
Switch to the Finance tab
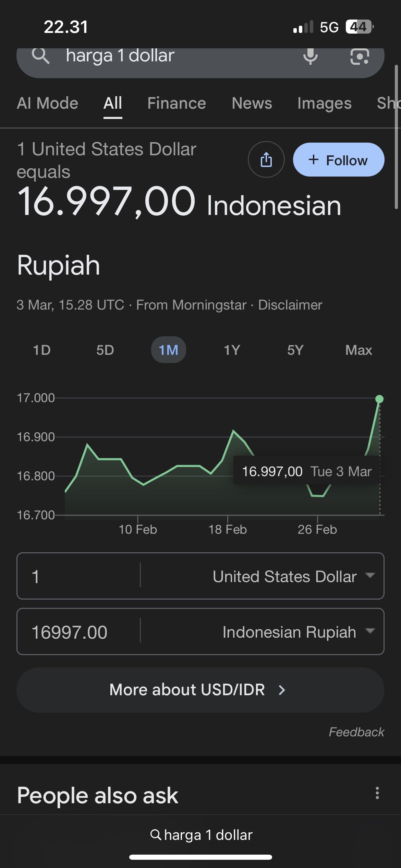tap(177, 103)
